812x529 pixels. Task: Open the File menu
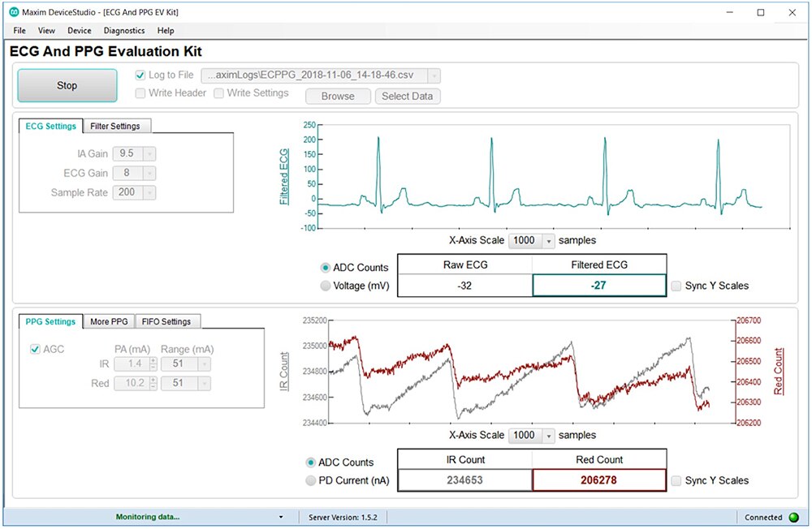tap(19, 31)
